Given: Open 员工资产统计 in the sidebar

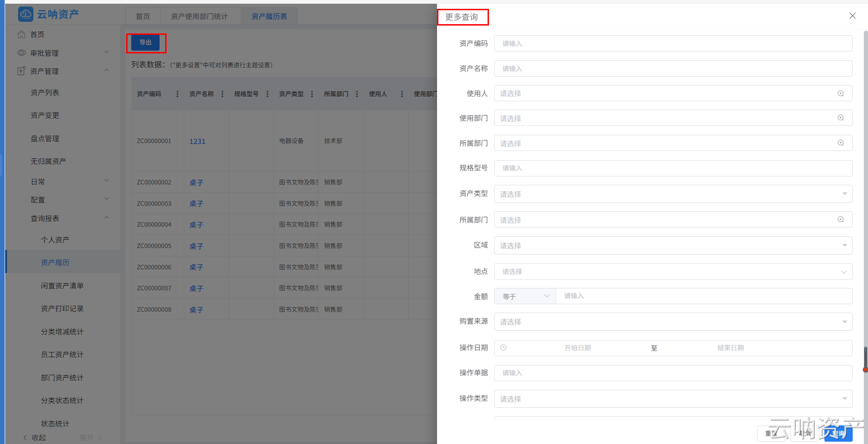Looking at the screenshot, I should click(x=62, y=354).
